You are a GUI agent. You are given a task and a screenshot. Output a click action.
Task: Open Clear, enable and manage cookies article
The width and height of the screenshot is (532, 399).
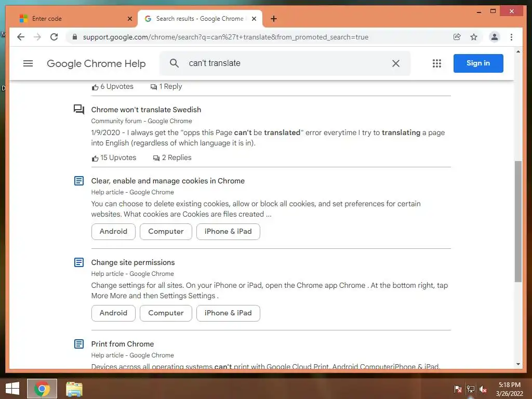[168, 181]
